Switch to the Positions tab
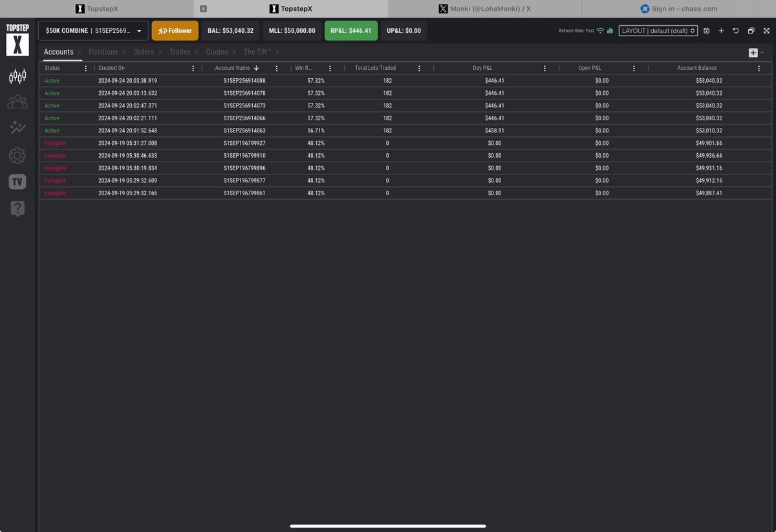This screenshot has width=776, height=532. click(x=103, y=52)
